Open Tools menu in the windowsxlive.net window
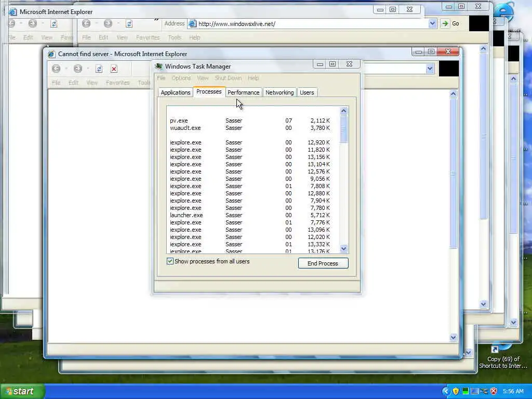Image resolution: width=532 pixels, height=399 pixels. coord(175,37)
